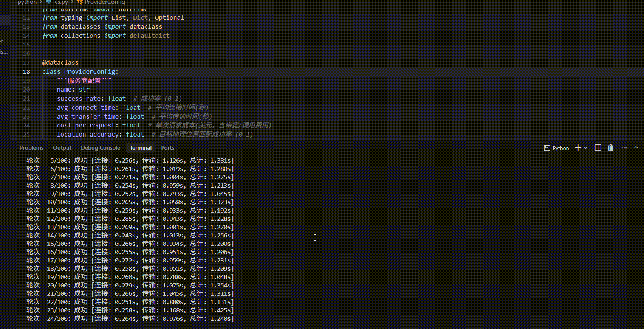Open the launch profile dropdown arrow
The width and height of the screenshot is (644, 329).
click(585, 148)
